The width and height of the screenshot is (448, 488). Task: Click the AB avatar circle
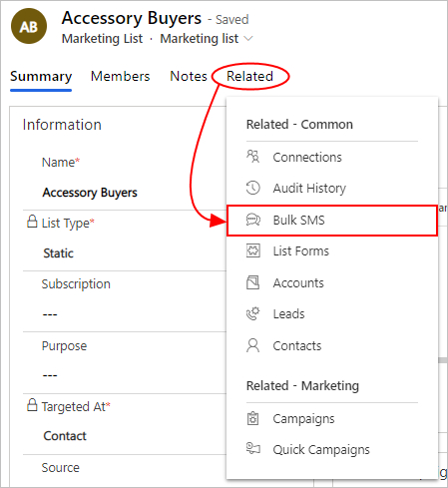tap(29, 26)
